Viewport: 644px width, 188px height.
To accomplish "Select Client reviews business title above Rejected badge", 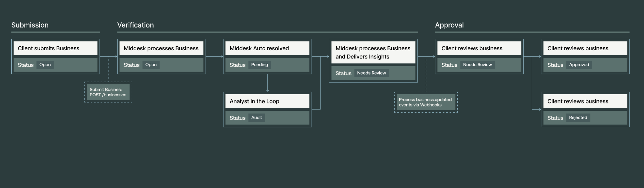I will coord(578,101).
